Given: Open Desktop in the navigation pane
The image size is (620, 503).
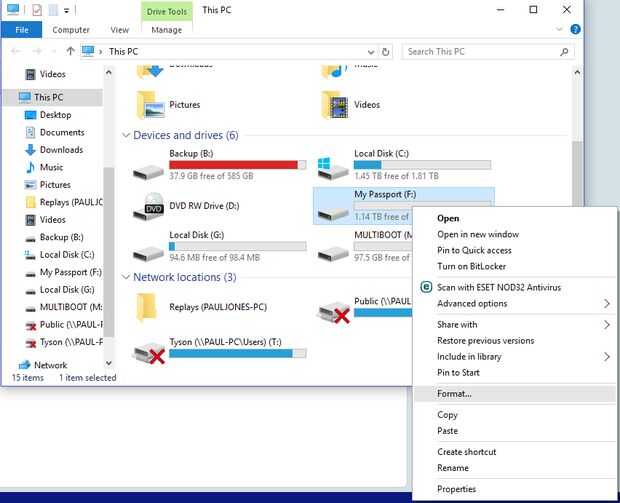Looking at the screenshot, I should point(55,115).
